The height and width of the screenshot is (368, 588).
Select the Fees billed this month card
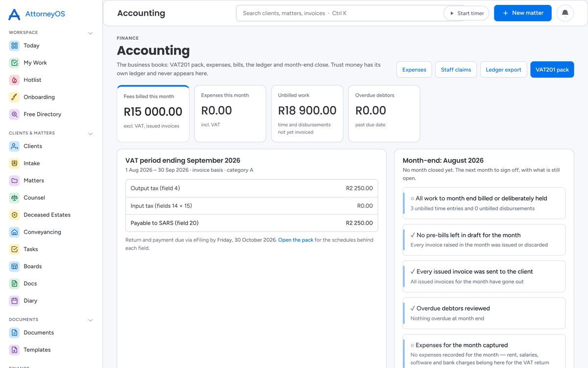pyautogui.click(x=153, y=114)
